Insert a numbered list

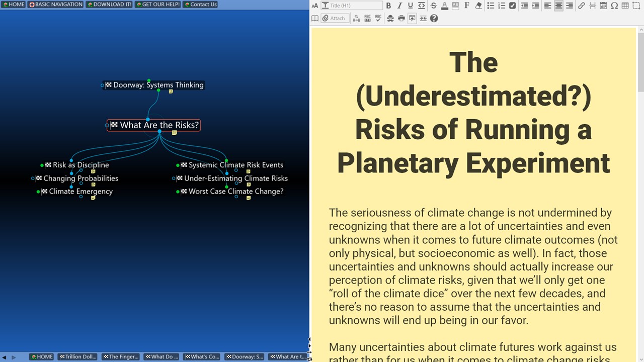tap(502, 6)
